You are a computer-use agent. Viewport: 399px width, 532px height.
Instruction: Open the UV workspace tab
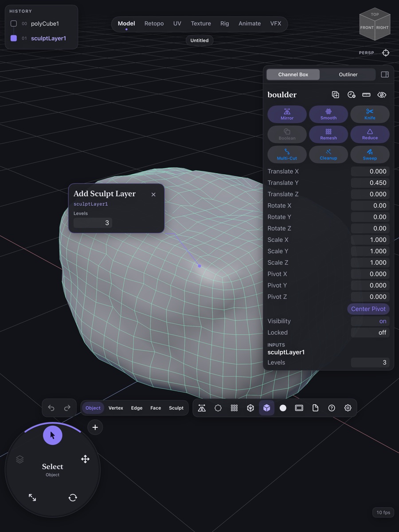177,23
